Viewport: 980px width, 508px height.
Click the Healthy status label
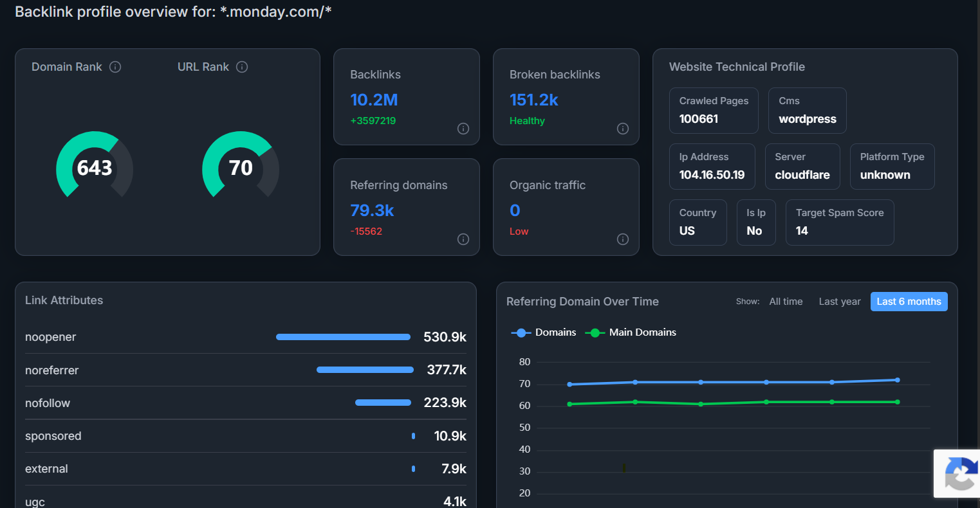(x=527, y=121)
